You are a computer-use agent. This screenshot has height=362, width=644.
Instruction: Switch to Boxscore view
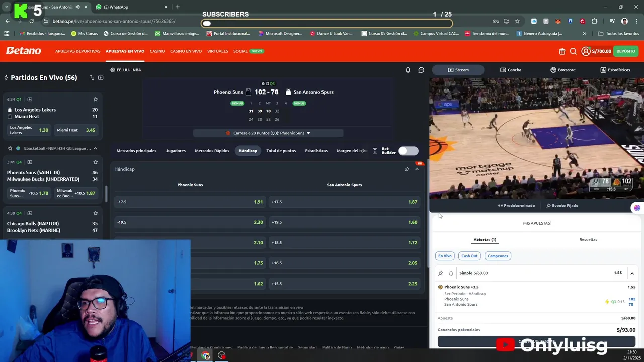click(562, 70)
